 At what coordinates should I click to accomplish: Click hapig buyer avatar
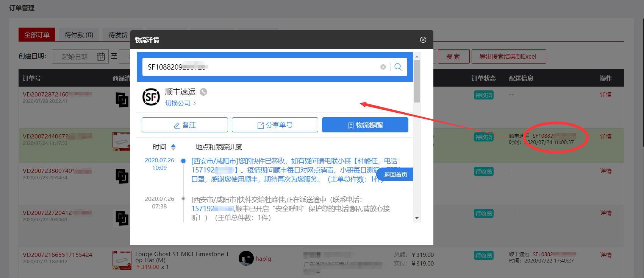(x=246, y=258)
